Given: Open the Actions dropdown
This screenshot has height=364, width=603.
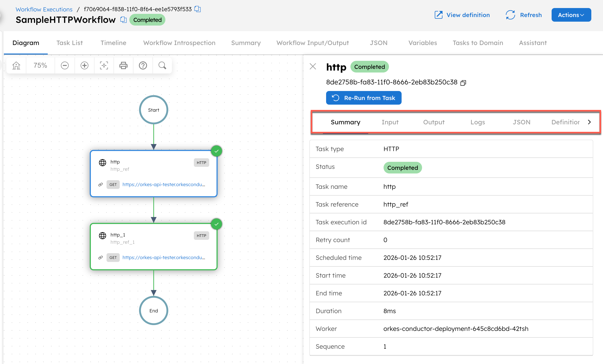Looking at the screenshot, I should [x=571, y=15].
